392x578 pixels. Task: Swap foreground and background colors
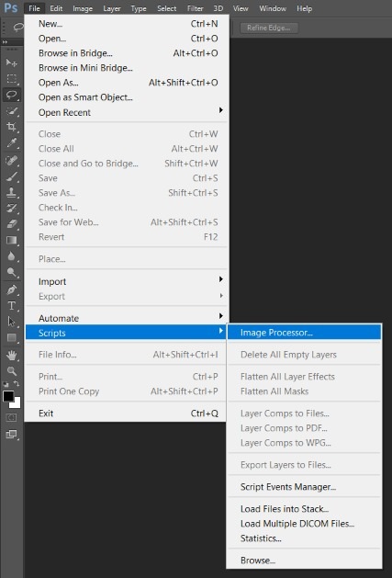tap(17, 384)
